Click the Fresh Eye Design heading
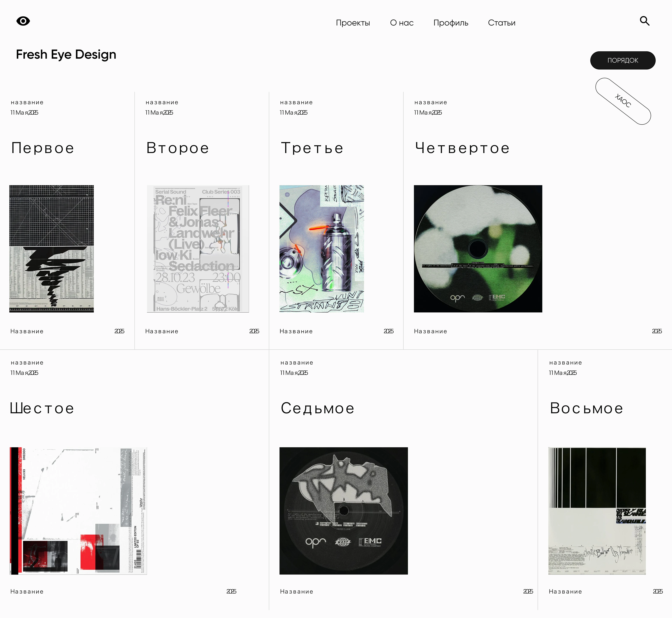Image resolution: width=672 pixels, height=618 pixels. tap(66, 55)
